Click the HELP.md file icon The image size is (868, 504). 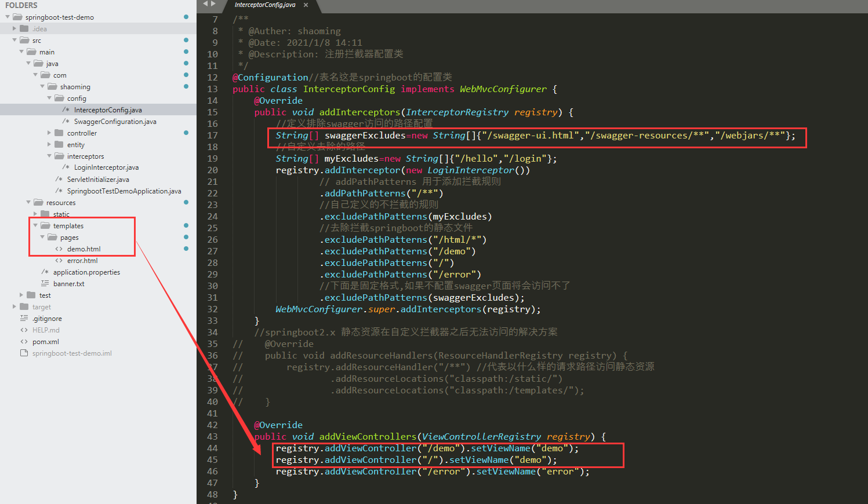tap(24, 330)
